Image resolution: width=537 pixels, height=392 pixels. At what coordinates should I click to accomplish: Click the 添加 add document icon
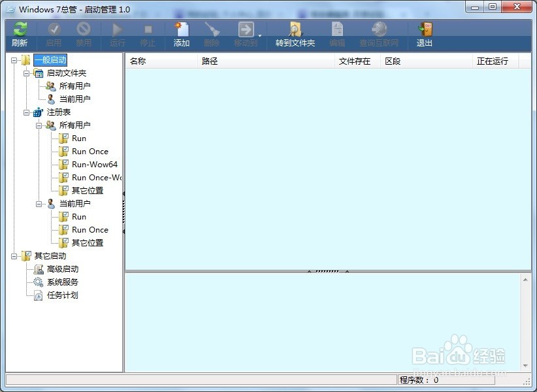click(x=182, y=29)
